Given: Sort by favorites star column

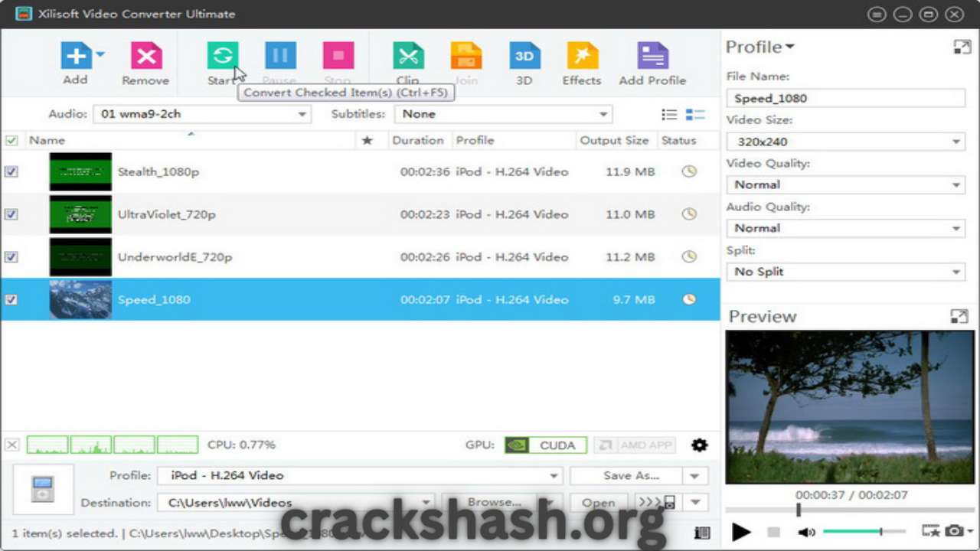Looking at the screenshot, I should click(367, 140).
